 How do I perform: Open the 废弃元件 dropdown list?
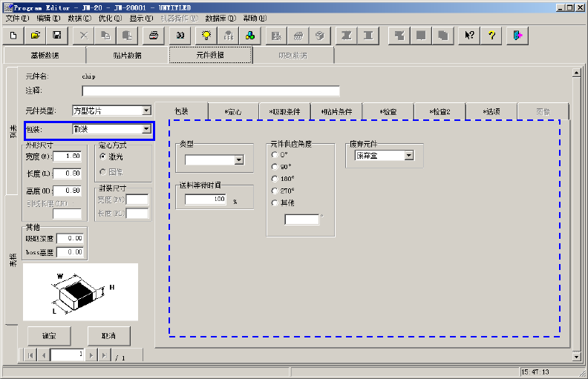click(408, 156)
